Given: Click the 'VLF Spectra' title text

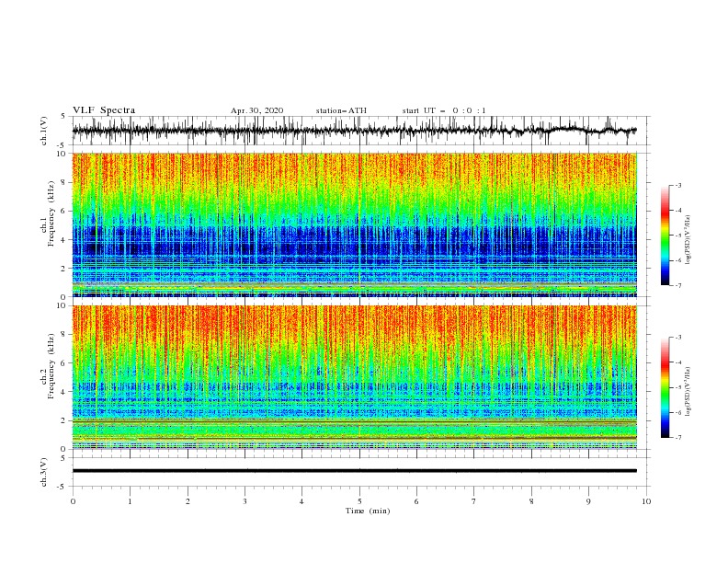Looking at the screenshot, I should point(104,110).
